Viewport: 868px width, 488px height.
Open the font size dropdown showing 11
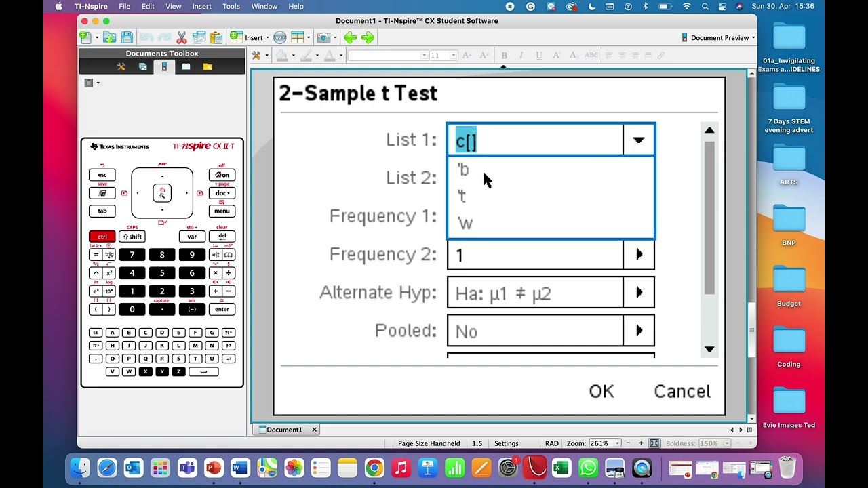[x=453, y=55]
